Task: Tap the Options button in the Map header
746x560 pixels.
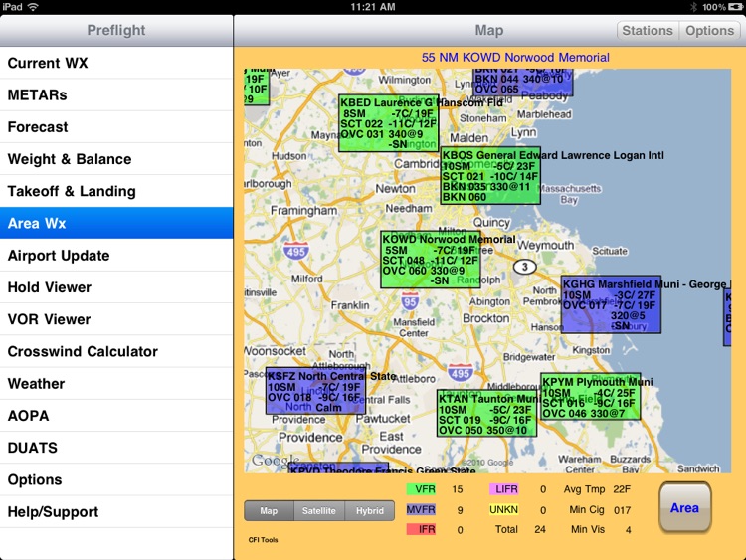Action: click(x=710, y=31)
